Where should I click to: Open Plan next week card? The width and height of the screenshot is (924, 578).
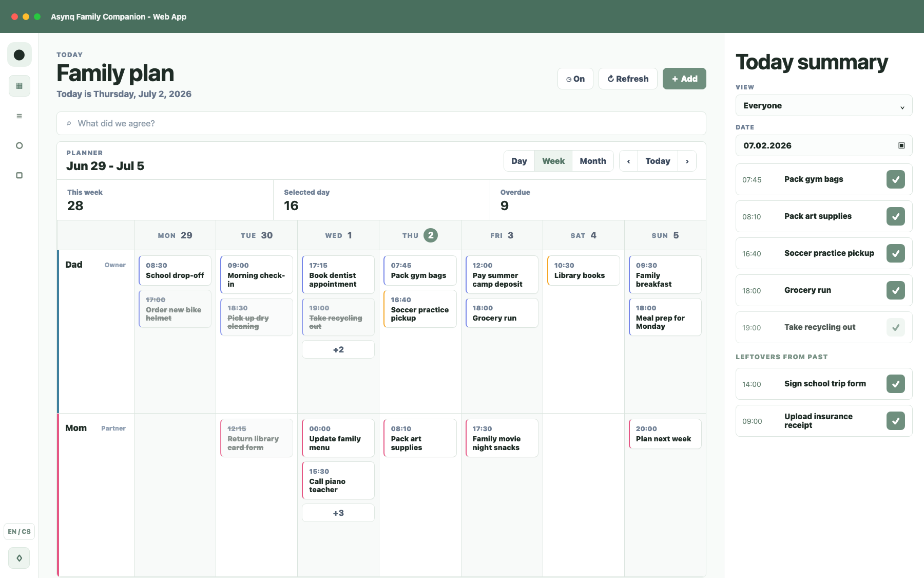tap(665, 434)
